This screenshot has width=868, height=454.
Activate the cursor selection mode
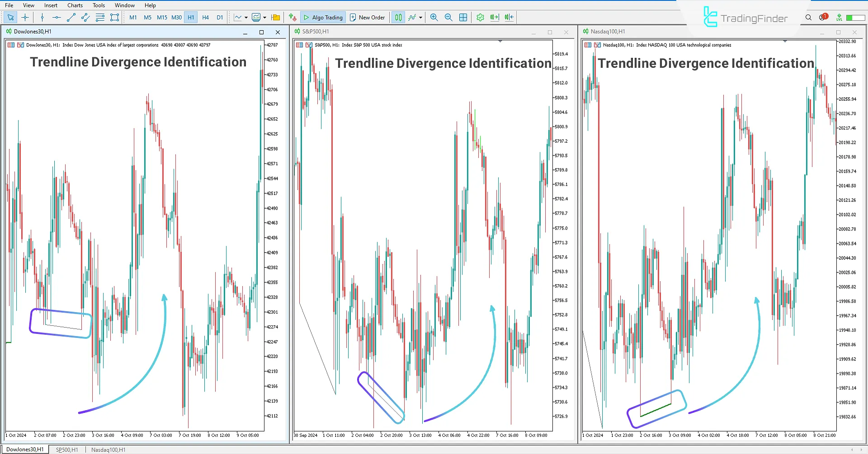[x=10, y=17]
